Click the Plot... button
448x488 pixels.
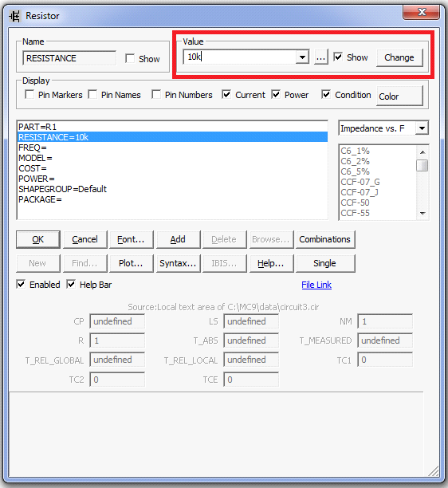point(132,263)
